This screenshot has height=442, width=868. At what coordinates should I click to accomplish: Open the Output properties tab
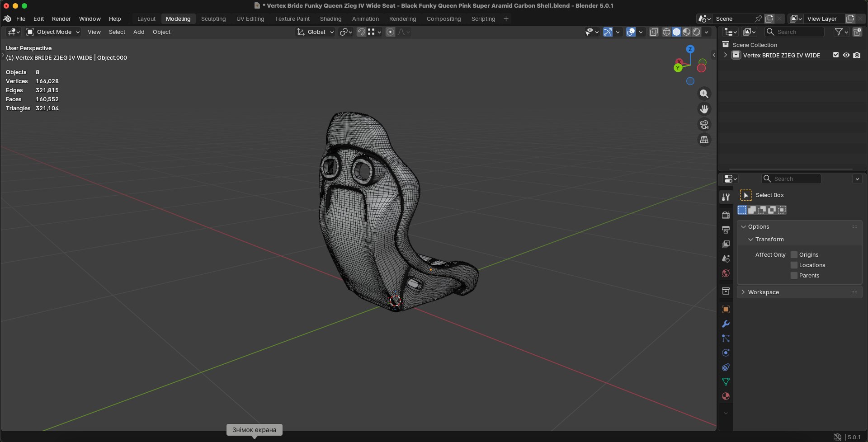coord(726,230)
